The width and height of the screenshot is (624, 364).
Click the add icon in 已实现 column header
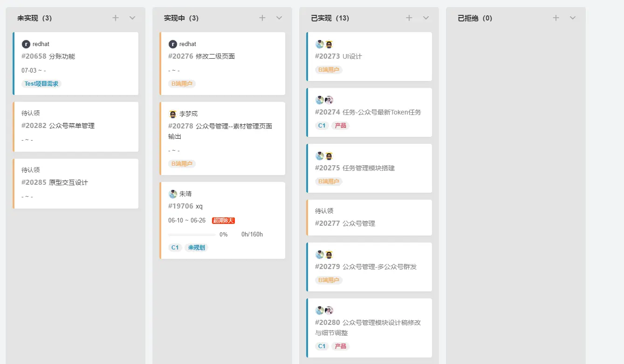[x=409, y=18]
